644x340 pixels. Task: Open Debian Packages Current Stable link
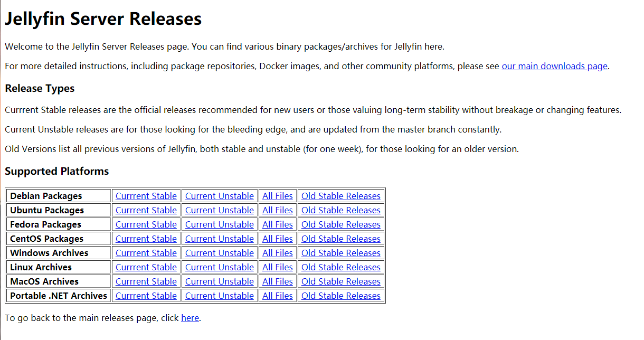[146, 196]
